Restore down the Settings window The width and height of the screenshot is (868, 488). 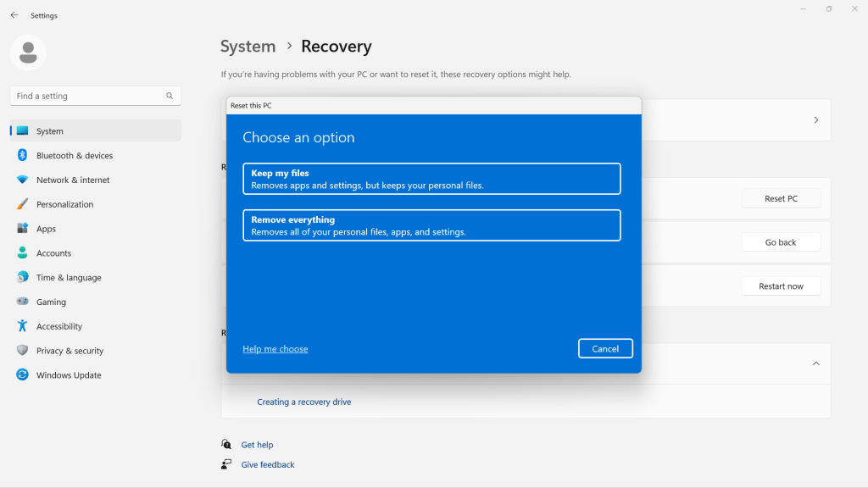[x=829, y=8]
